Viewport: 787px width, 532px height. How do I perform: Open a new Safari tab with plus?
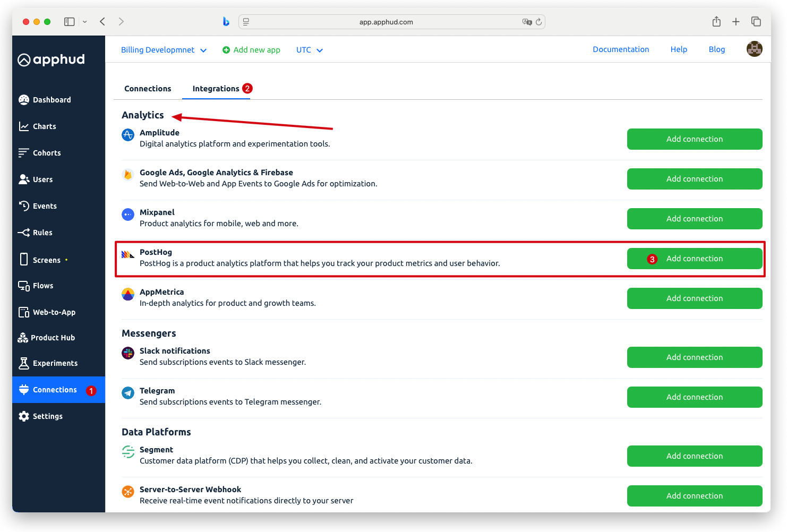(735, 22)
